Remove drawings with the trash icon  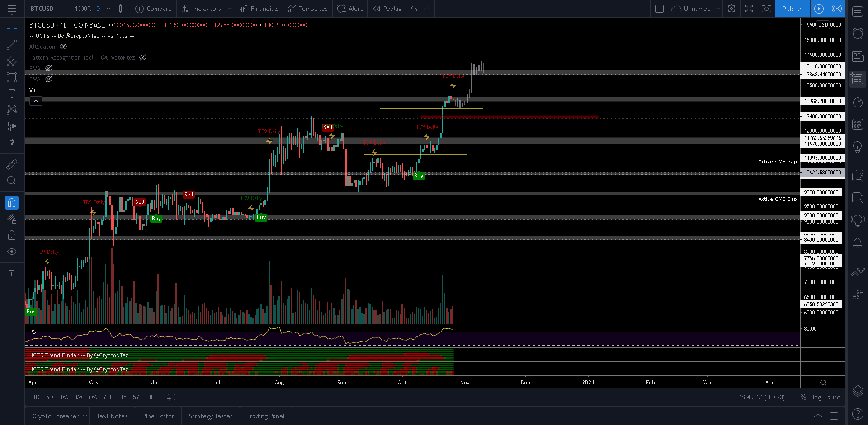point(12,274)
